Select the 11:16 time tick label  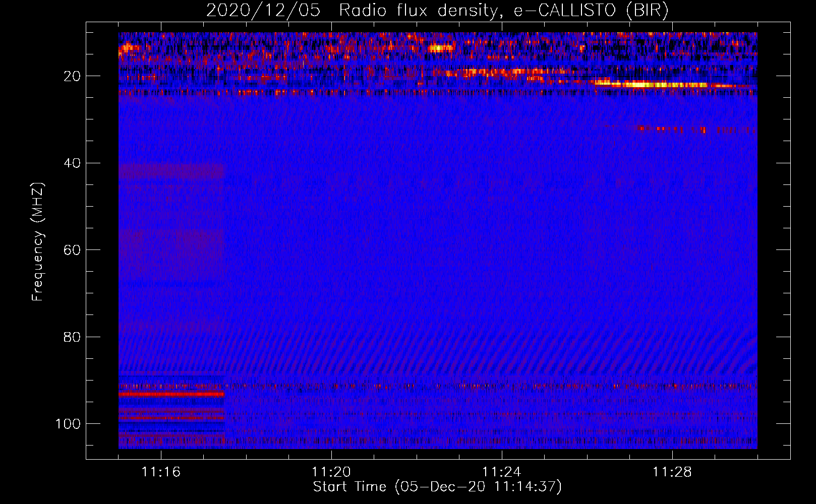point(161,472)
